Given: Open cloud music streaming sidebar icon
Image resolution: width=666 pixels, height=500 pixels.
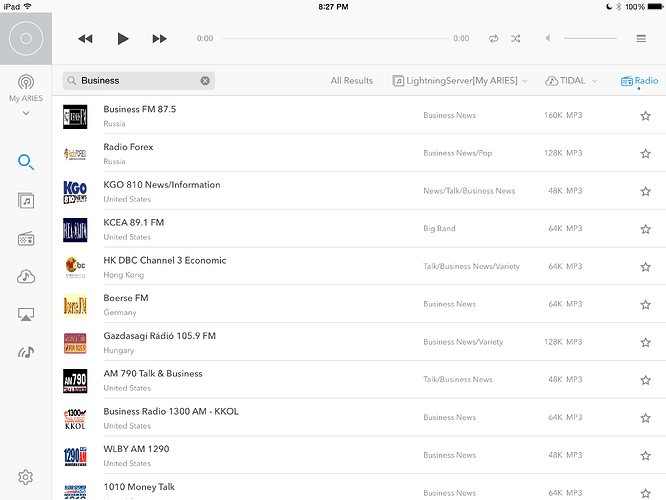Looking at the screenshot, I should point(26,277).
